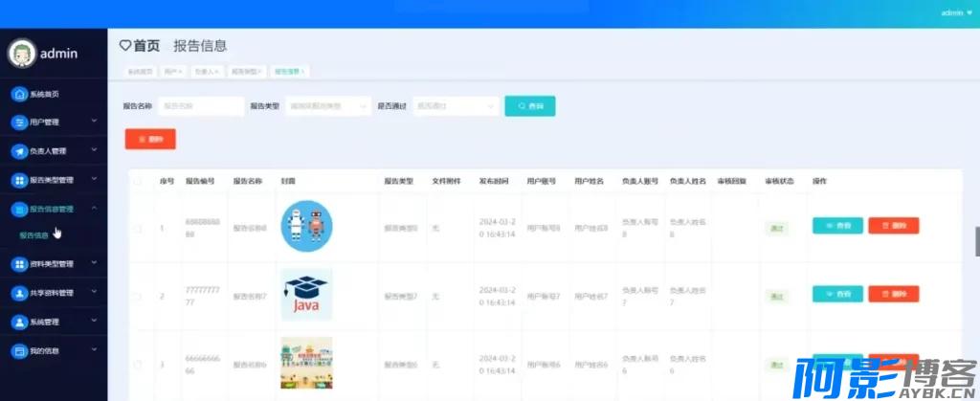This screenshot has height=401, width=980.
Task: Click the 报告名称 search input field
Action: [x=201, y=106]
